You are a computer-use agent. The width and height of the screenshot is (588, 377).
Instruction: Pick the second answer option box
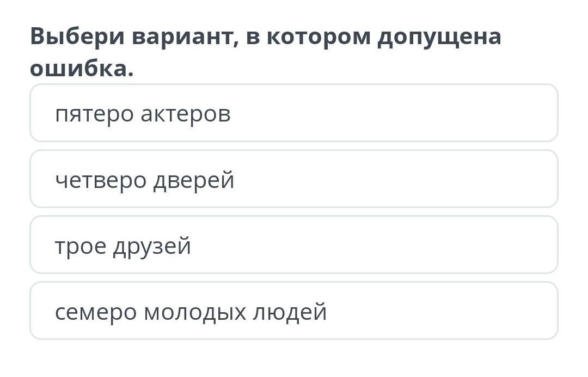point(293,179)
